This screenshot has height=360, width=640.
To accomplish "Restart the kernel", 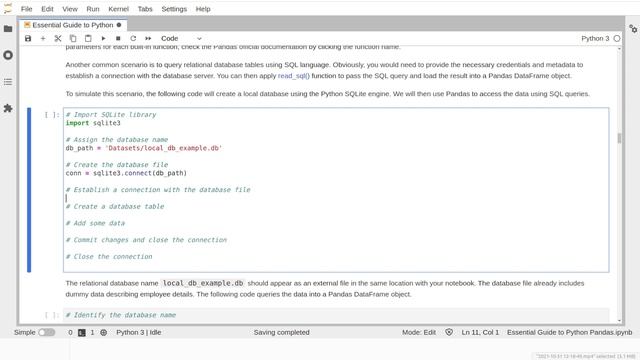I will (x=133, y=38).
